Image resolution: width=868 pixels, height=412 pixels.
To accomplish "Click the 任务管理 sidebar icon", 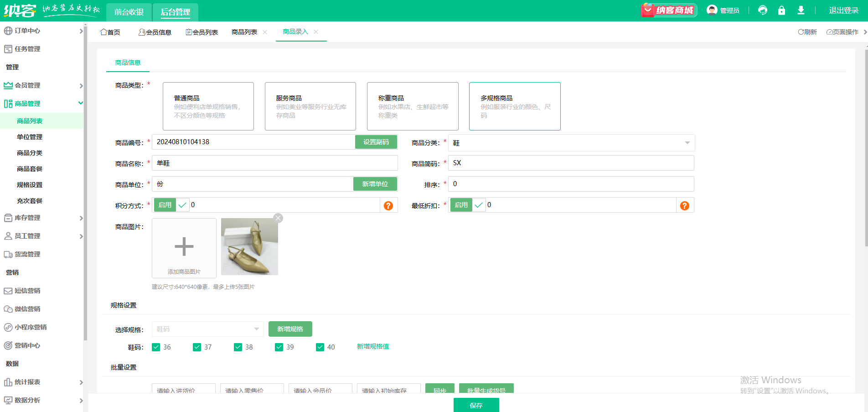I will (8, 49).
